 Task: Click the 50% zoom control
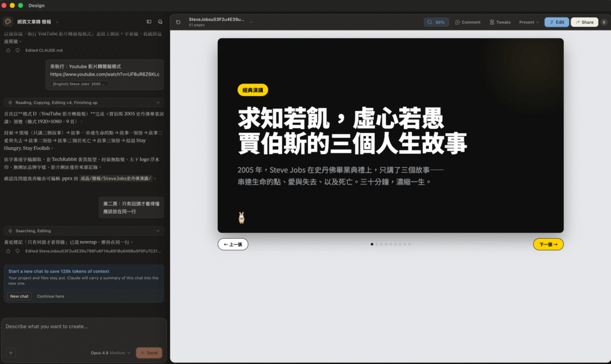(x=436, y=22)
